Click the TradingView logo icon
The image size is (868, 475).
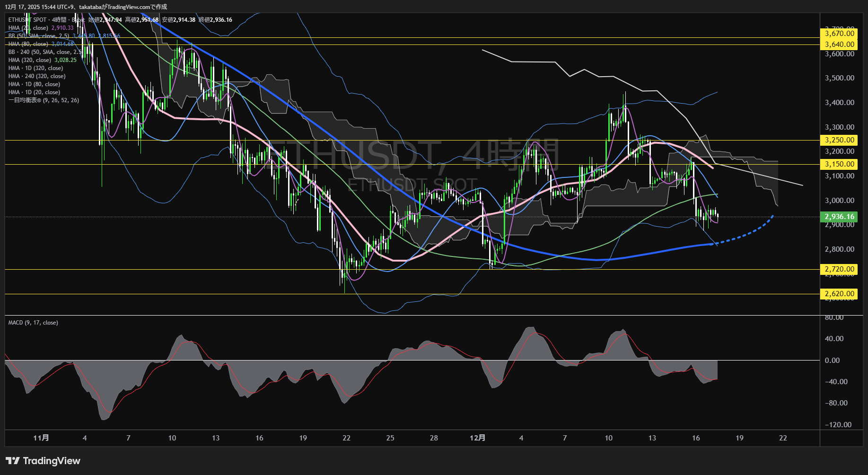[x=12, y=461]
